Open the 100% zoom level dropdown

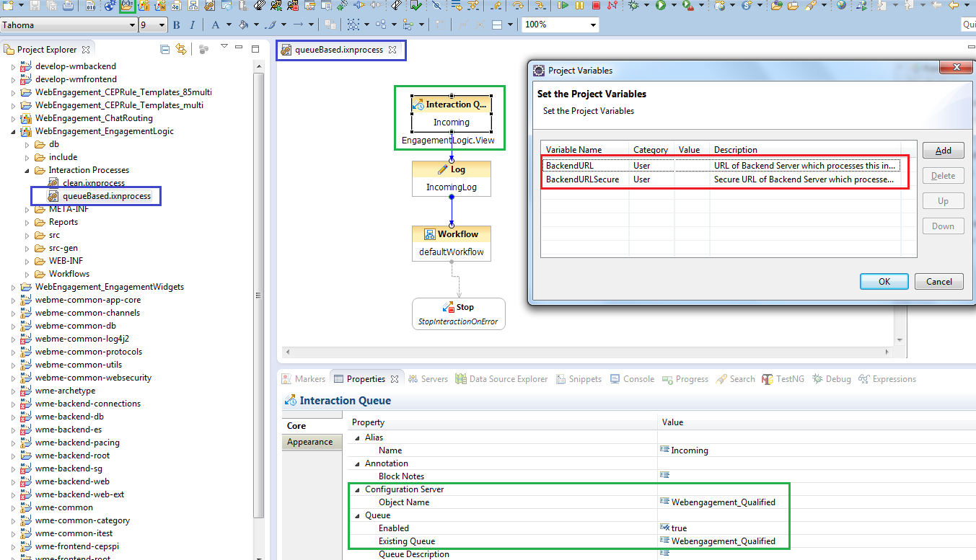(593, 25)
